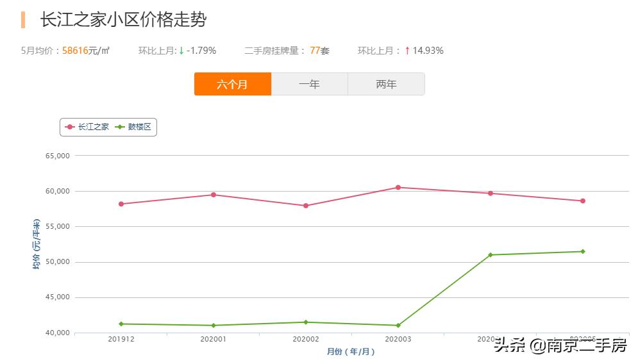Click the green down arrow icon
The image size is (638, 364).
coord(181,51)
